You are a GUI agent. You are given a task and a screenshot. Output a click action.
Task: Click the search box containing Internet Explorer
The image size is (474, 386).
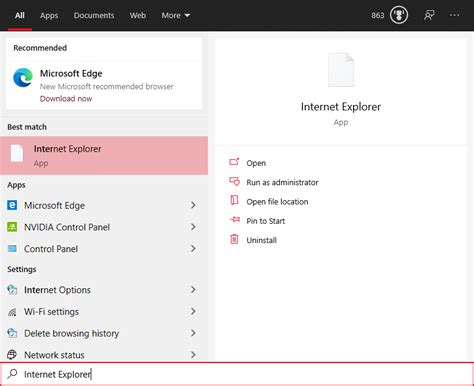237,374
